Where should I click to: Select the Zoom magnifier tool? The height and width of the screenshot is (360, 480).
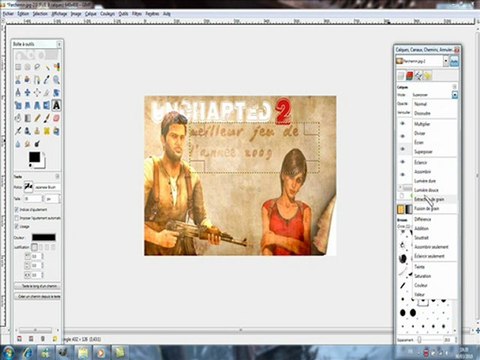coord(57,80)
